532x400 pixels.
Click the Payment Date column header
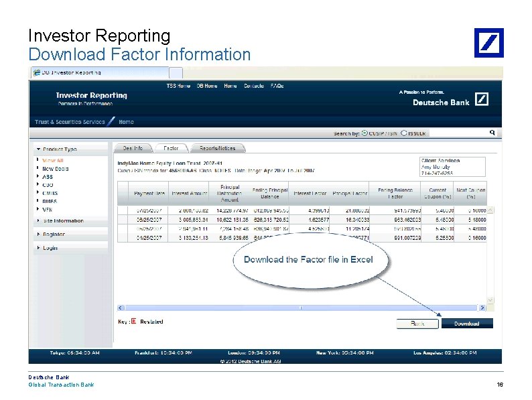pos(149,194)
